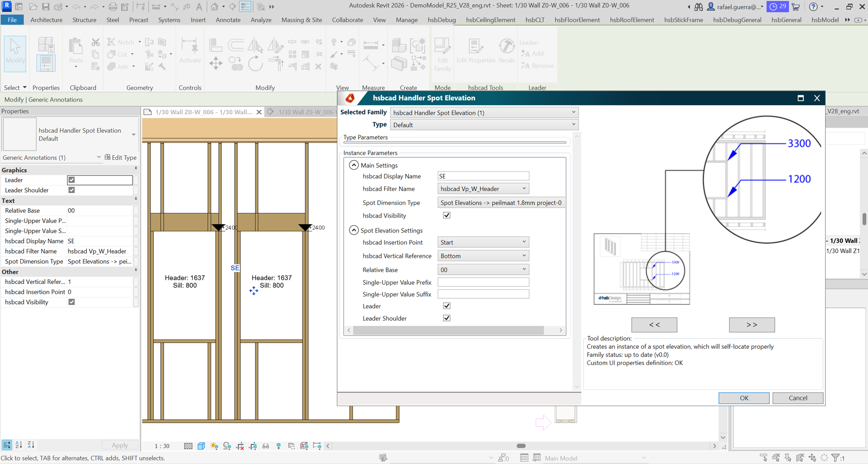
Task: Open the hsbcad Vertical Reference dropdown
Action: click(483, 256)
